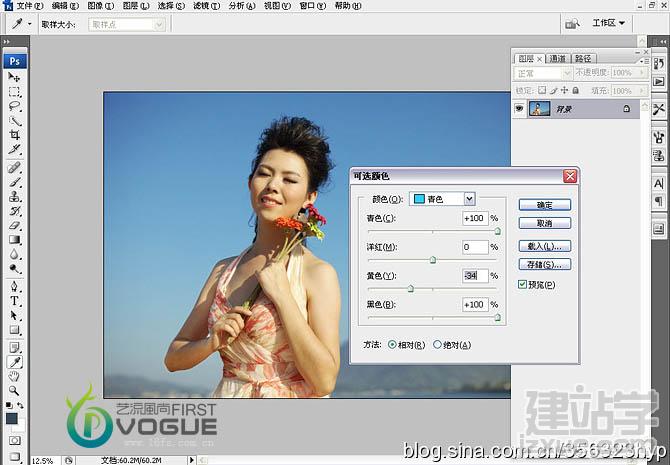Image resolution: width=670 pixels, height=465 pixels.
Task: Click the 洋红 magenta value field
Action: (475, 247)
